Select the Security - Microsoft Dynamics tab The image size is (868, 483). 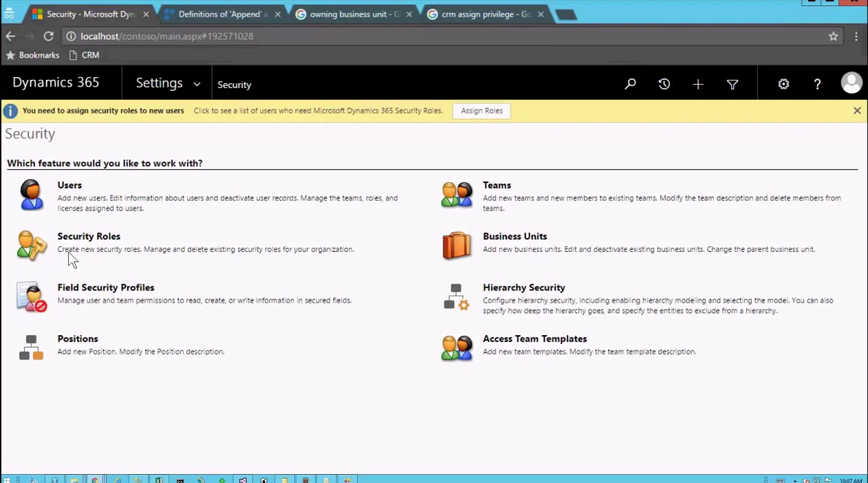(x=91, y=14)
